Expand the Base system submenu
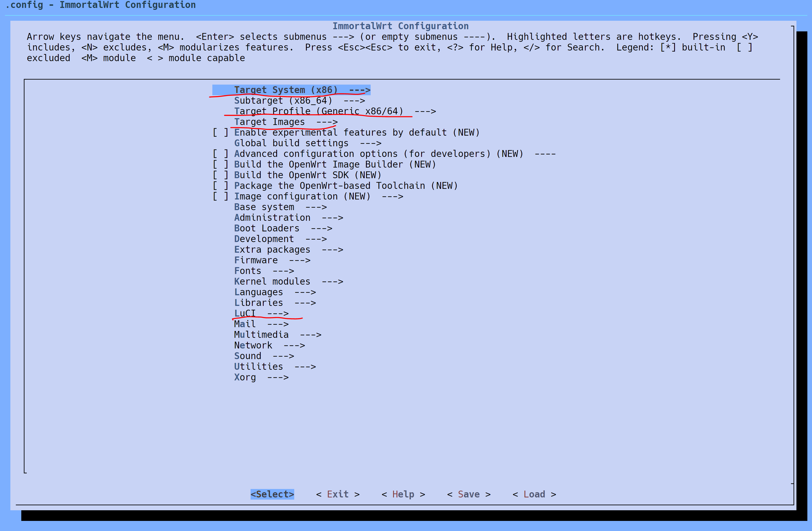This screenshot has width=812, height=531. click(x=281, y=207)
